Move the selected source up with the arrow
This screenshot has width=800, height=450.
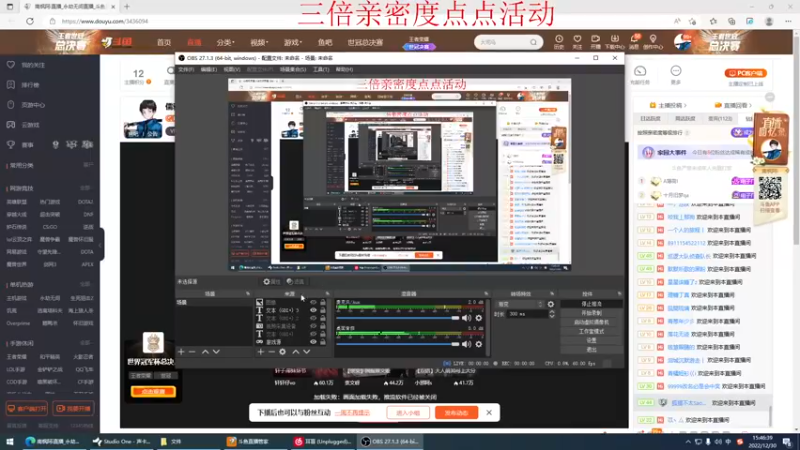point(295,352)
